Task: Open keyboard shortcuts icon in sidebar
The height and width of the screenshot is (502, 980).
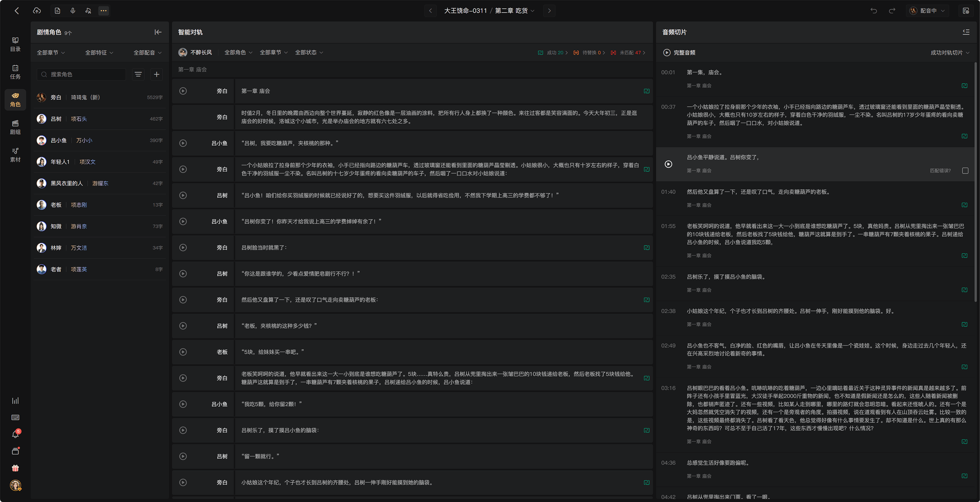Action: 15,418
